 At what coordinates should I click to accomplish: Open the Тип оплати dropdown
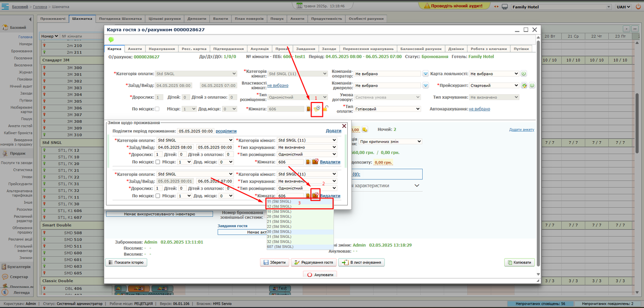click(x=387, y=109)
